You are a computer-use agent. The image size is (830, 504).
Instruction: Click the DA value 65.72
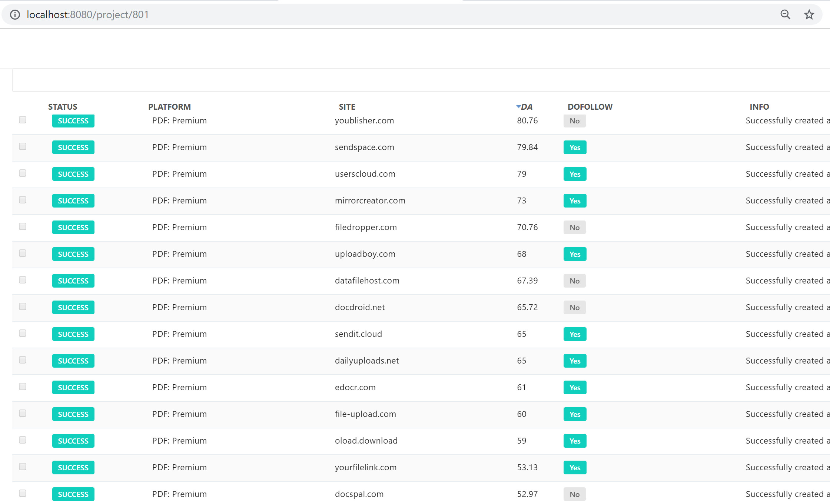(527, 308)
